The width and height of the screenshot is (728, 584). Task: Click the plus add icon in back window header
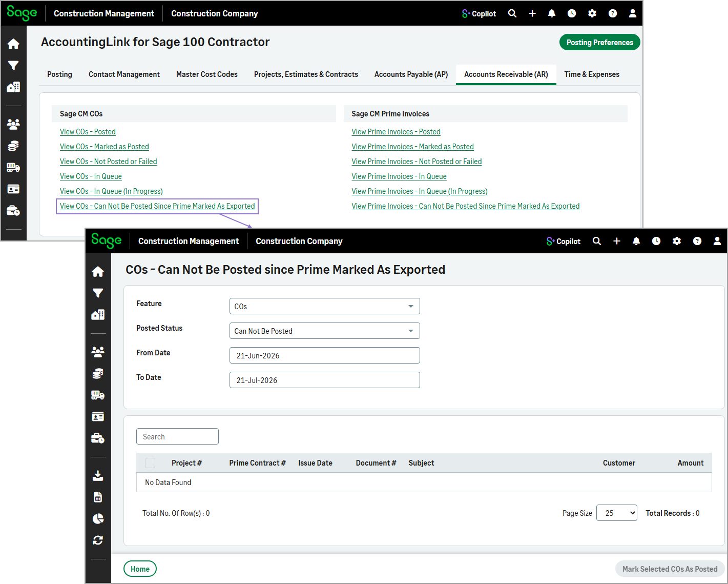point(532,14)
